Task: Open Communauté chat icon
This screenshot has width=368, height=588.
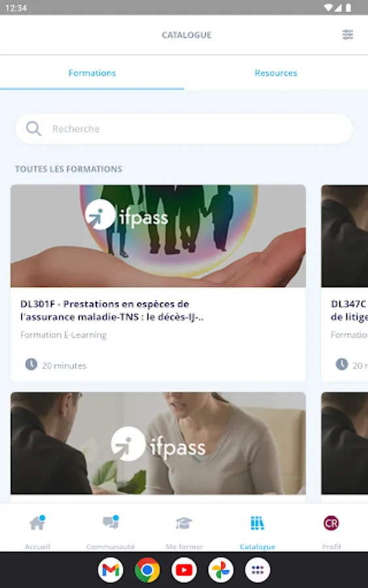Action: coord(110,522)
